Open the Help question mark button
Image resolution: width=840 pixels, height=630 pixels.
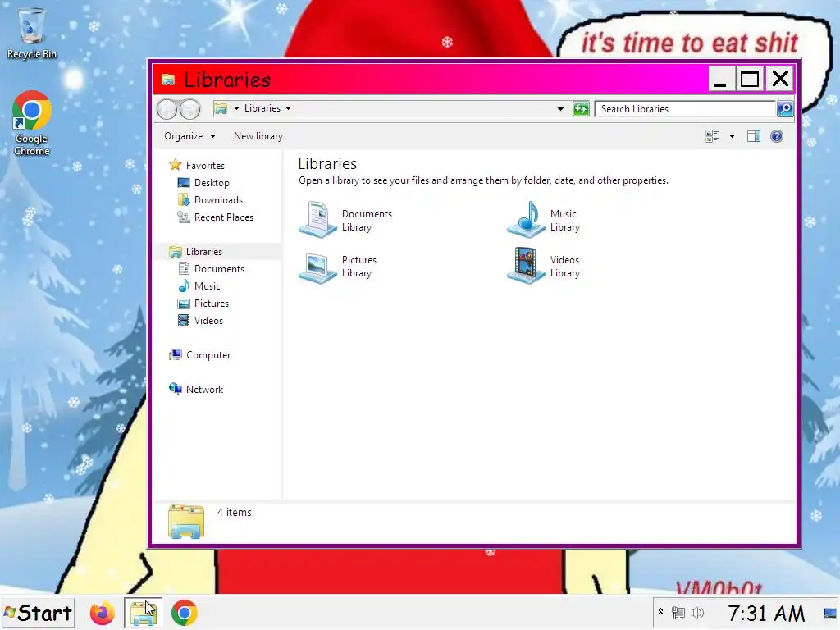[x=776, y=136]
